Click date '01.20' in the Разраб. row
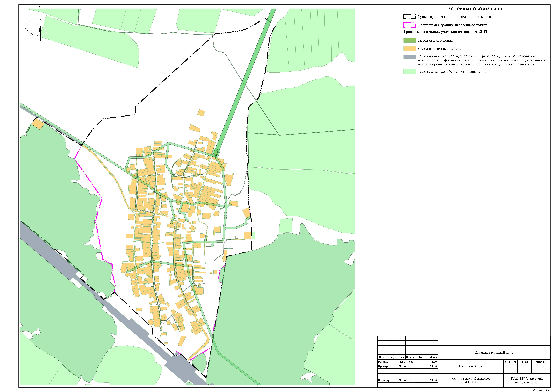Viewport: 555px width, 392px height. pos(433,362)
